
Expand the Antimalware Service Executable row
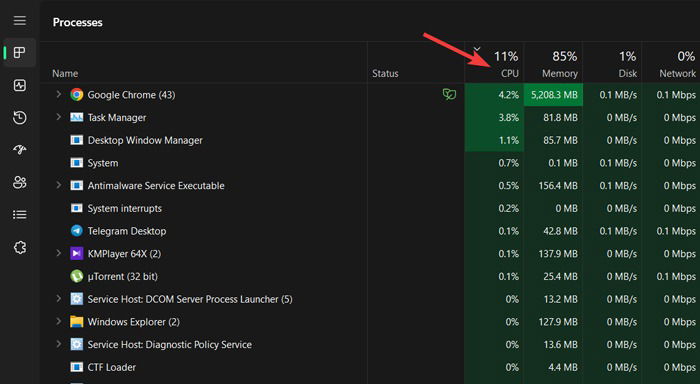coord(58,185)
